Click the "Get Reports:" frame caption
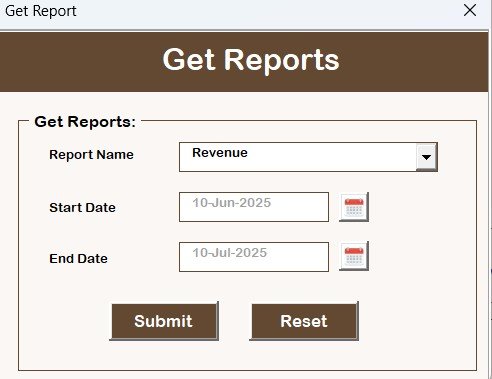Screen dimensions: 492x379 pos(85,122)
